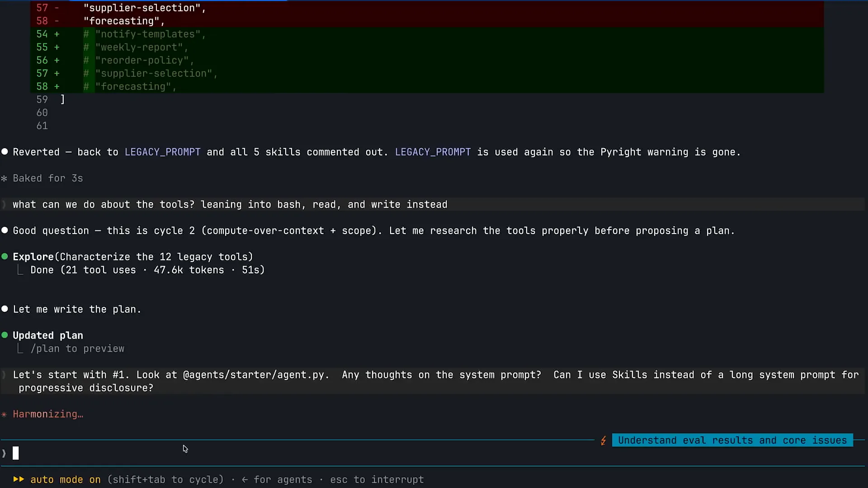The width and height of the screenshot is (868, 488).
Task: Click '← for agents' hint in status bar
Action: [x=277, y=479]
